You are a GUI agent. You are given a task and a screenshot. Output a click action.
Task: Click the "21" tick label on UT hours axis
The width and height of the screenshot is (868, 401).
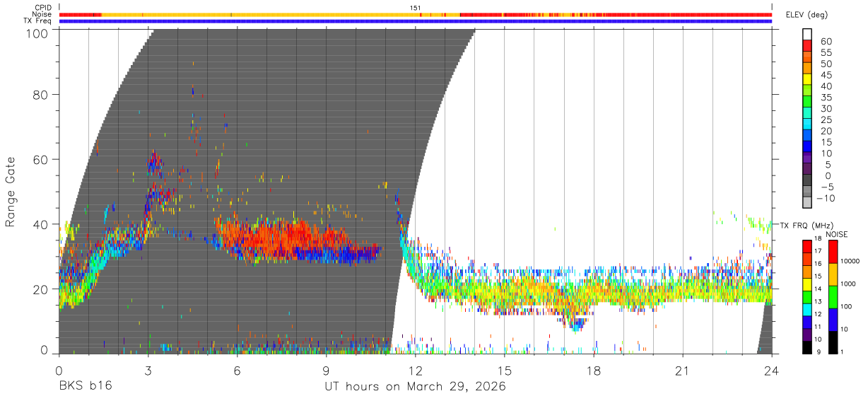point(682,371)
